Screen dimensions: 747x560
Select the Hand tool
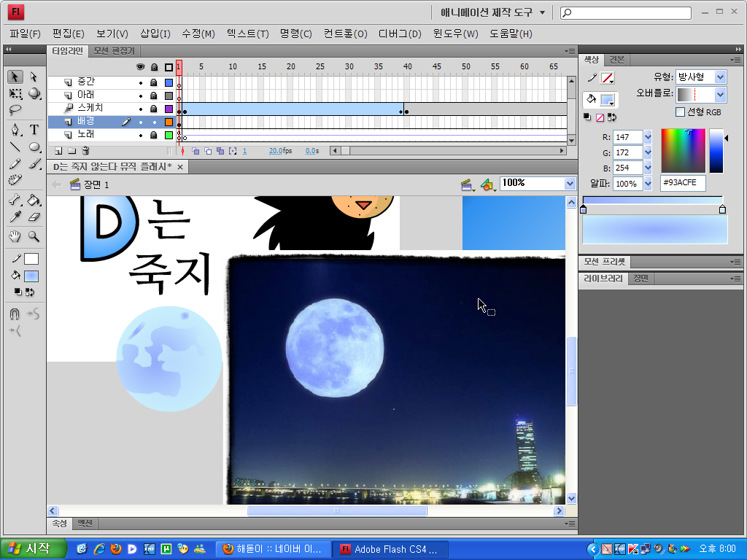(15, 236)
